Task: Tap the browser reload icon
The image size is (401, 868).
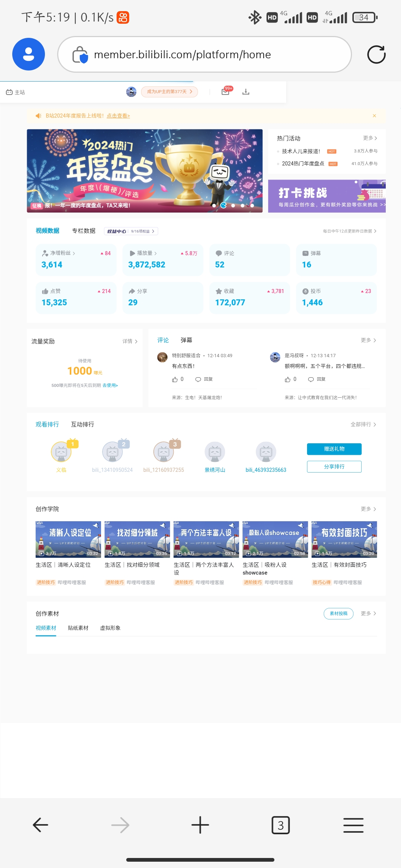Action: (x=376, y=55)
